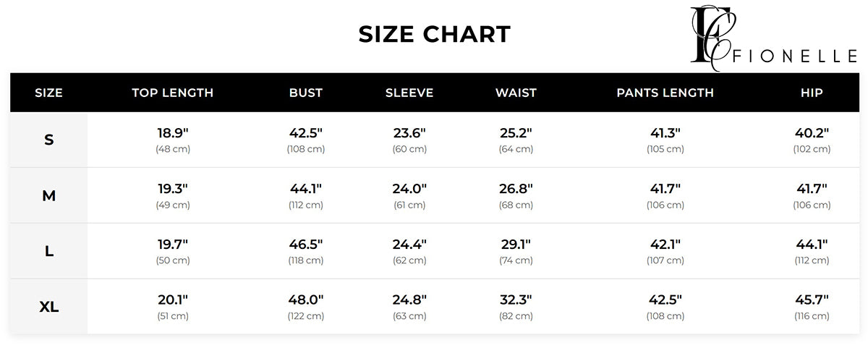Select the TOP LENGTH column header
This screenshot has height=348, width=868.
[173, 93]
